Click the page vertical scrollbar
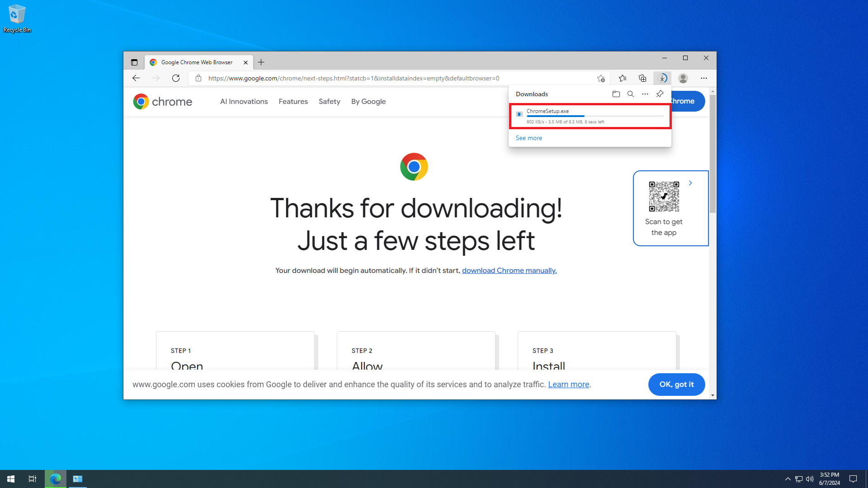868x488 pixels. click(713, 154)
